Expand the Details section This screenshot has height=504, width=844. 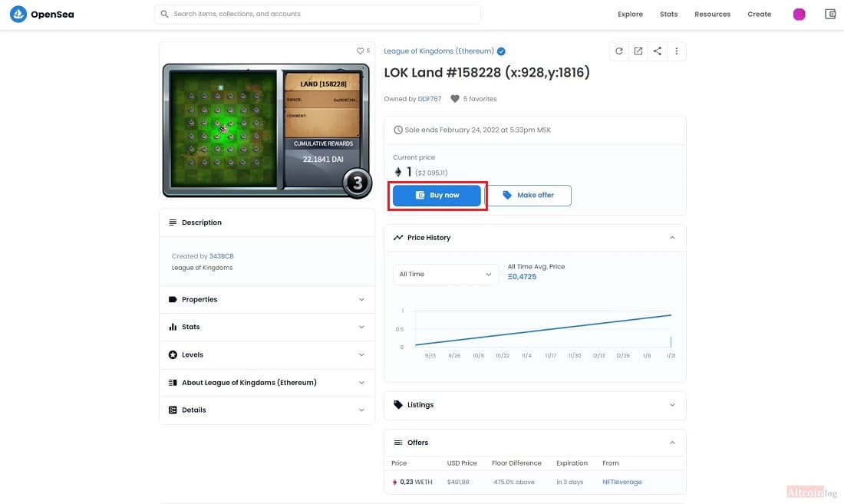(x=267, y=410)
